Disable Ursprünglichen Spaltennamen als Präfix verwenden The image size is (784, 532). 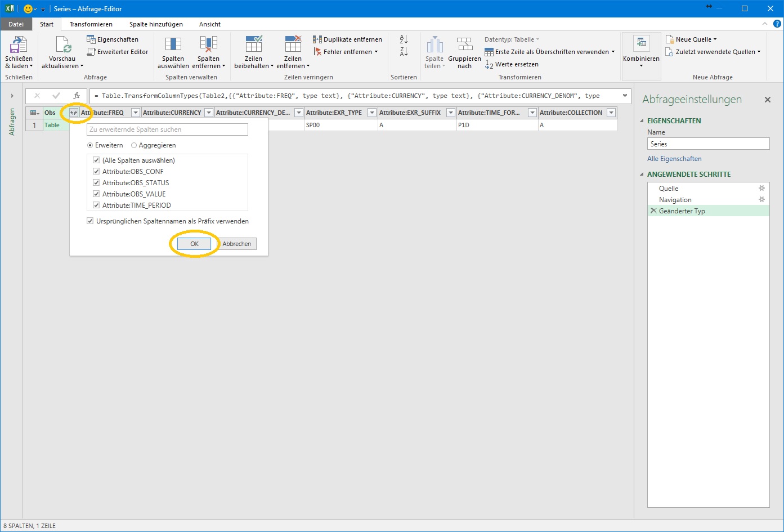pyautogui.click(x=90, y=221)
